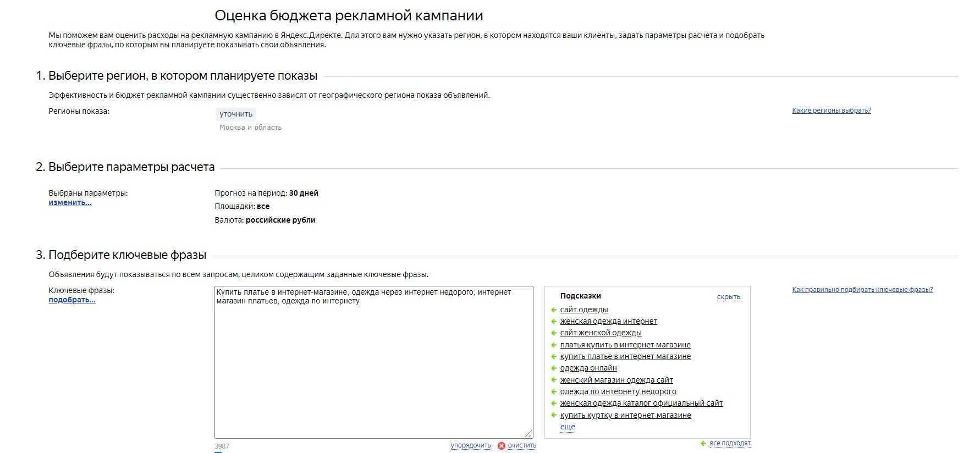Viewport: 980px width, 453px height.
Task: Click the 'подобрать...' keyword selection link
Action: tap(72, 300)
